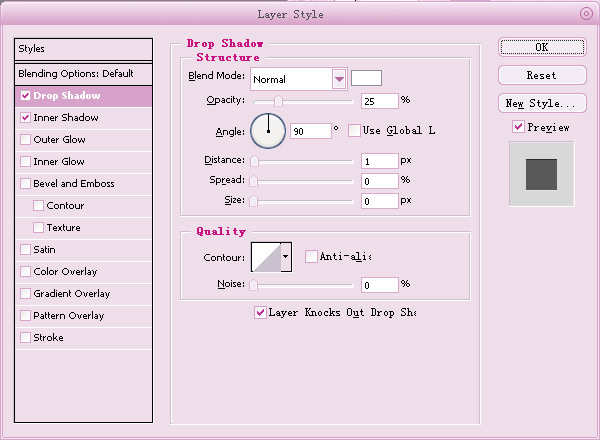The image size is (600, 440).
Task: Enable the Anti-aliased checkbox
Action: [311, 256]
